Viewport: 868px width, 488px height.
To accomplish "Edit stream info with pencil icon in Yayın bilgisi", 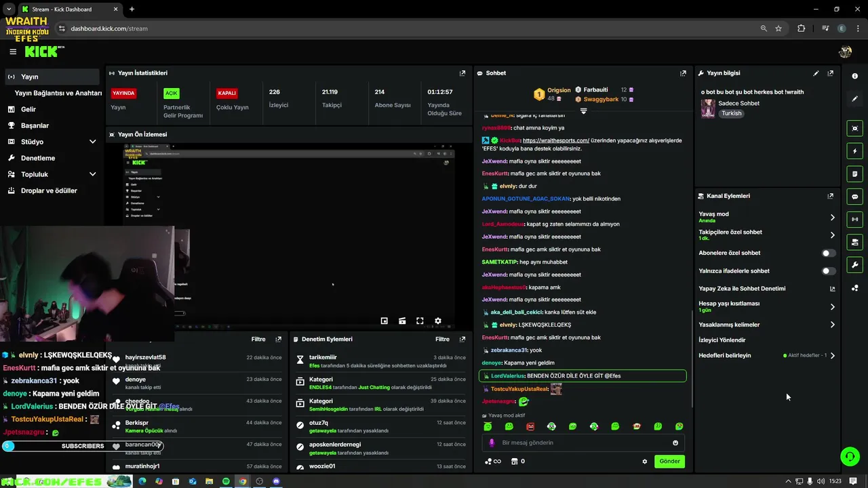I will pyautogui.click(x=816, y=73).
